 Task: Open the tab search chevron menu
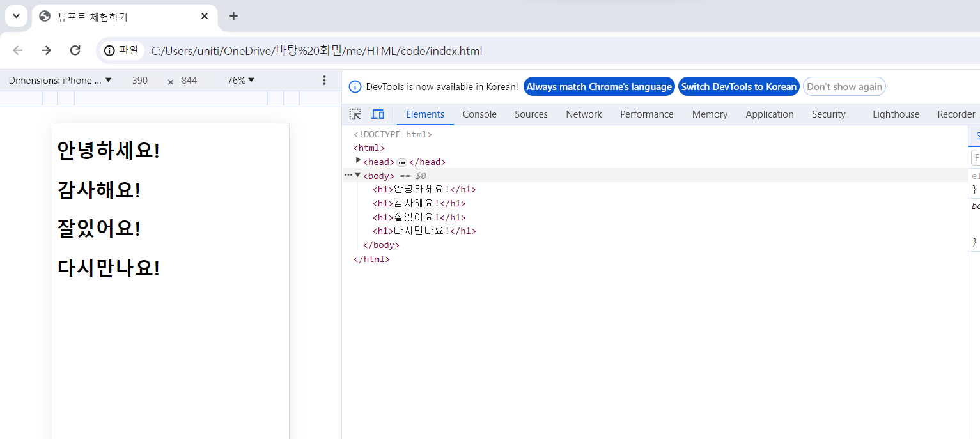15,16
